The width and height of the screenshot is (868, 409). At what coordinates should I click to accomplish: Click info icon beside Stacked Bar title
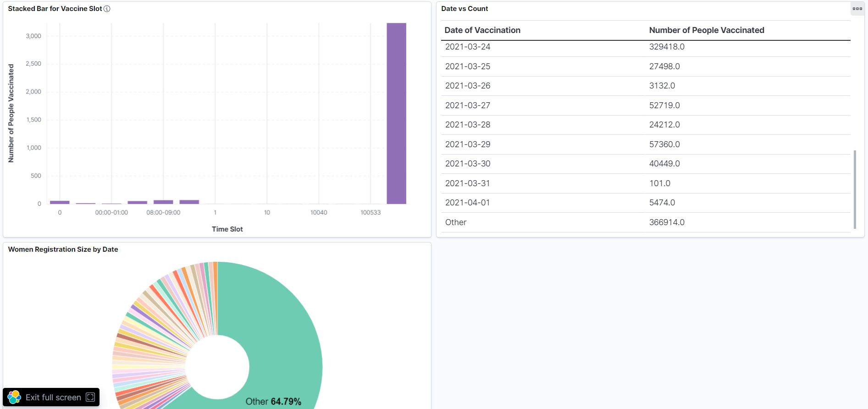tap(107, 9)
